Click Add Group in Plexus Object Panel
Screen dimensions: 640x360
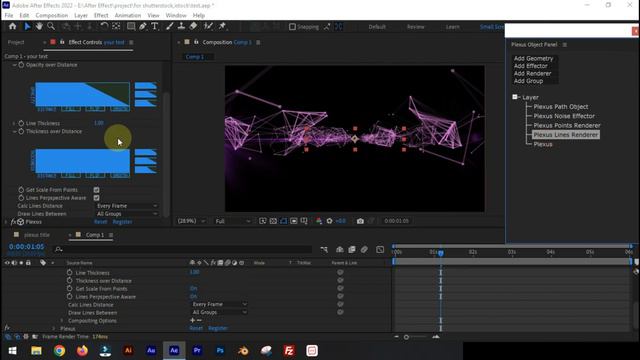(528, 81)
